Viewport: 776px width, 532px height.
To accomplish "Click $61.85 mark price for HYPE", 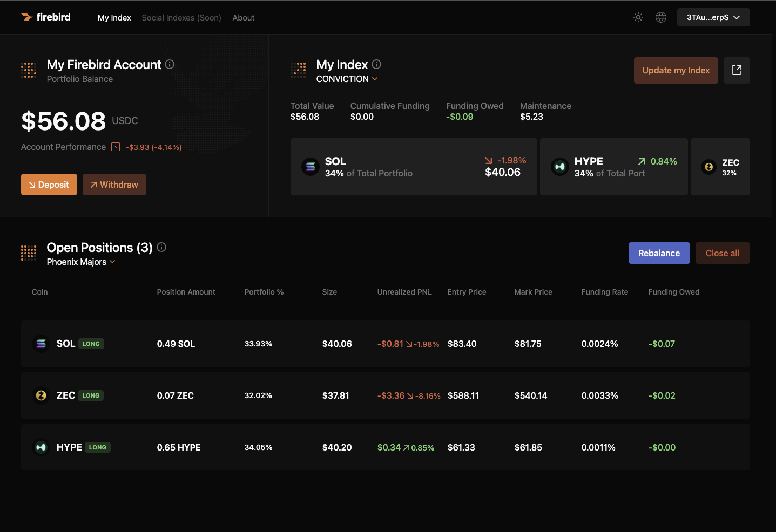I will pyautogui.click(x=528, y=447).
